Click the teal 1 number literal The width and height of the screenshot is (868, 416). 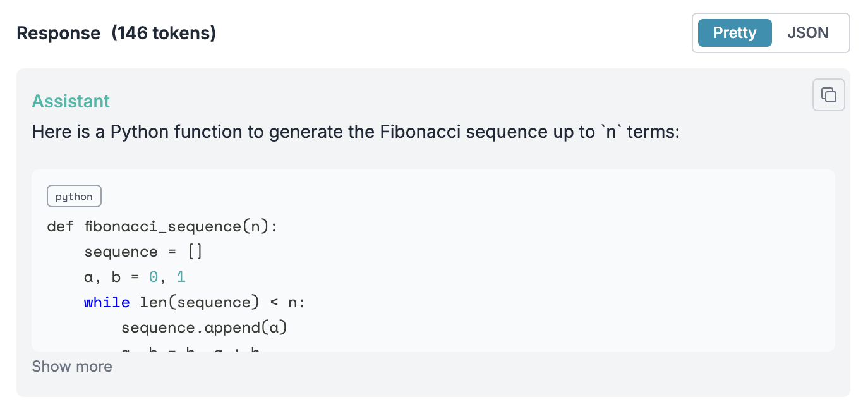tap(181, 277)
